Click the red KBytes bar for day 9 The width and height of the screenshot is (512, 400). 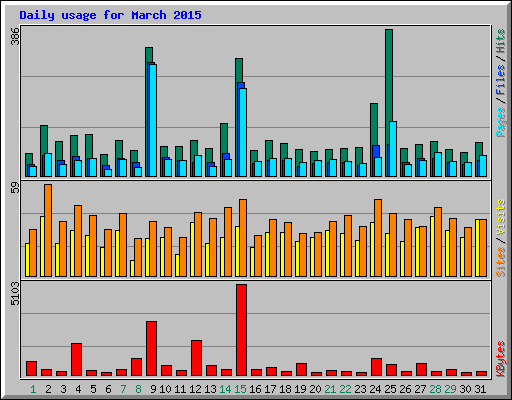[x=151, y=349]
